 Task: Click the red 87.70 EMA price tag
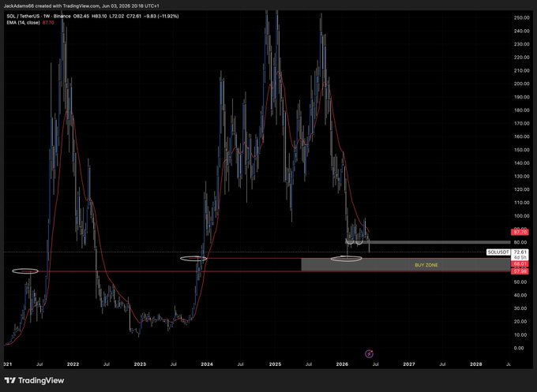519,232
